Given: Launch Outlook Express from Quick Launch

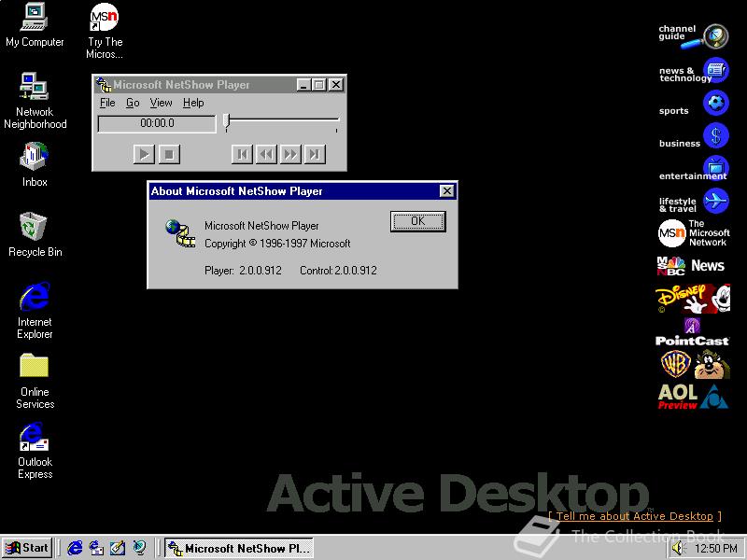Looking at the screenshot, I should coord(97,548).
